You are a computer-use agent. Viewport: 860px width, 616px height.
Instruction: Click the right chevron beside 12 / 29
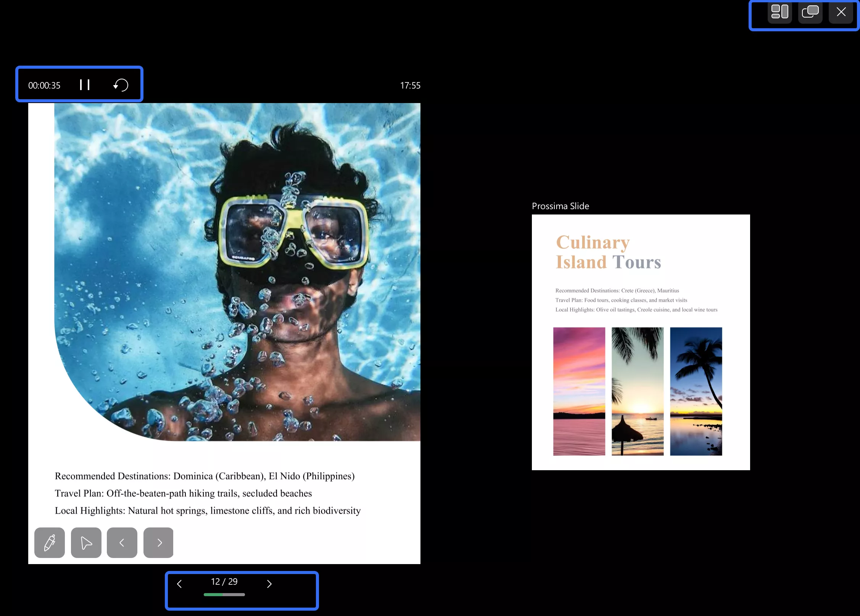(x=269, y=584)
